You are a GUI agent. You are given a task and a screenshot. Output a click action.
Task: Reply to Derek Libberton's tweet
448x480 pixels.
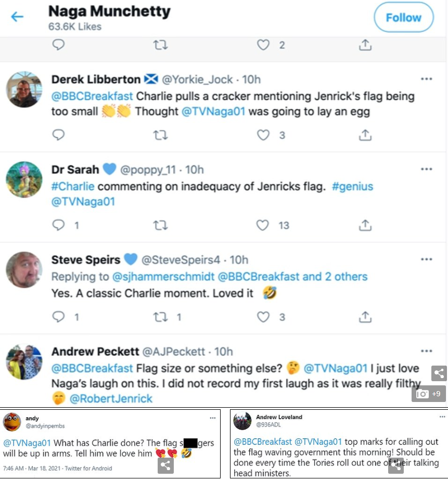[x=59, y=135]
